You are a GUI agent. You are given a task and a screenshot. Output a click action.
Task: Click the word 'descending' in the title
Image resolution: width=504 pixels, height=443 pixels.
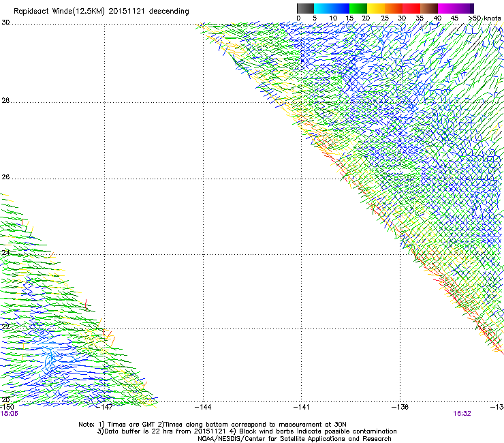[x=169, y=12]
